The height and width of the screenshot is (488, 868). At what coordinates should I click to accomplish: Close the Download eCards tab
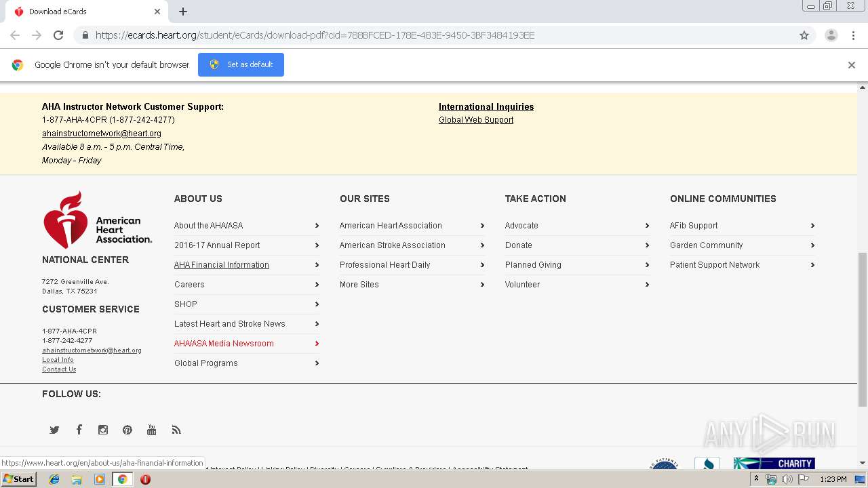(157, 12)
